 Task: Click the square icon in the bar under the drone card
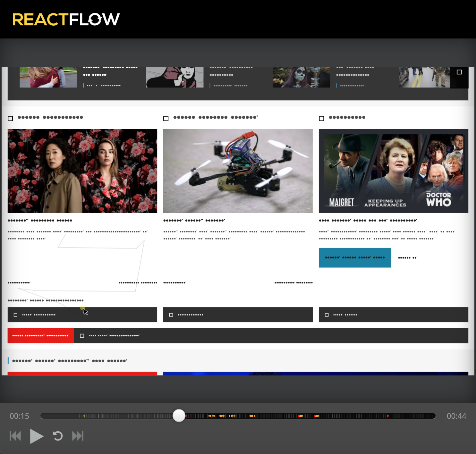point(171,315)
